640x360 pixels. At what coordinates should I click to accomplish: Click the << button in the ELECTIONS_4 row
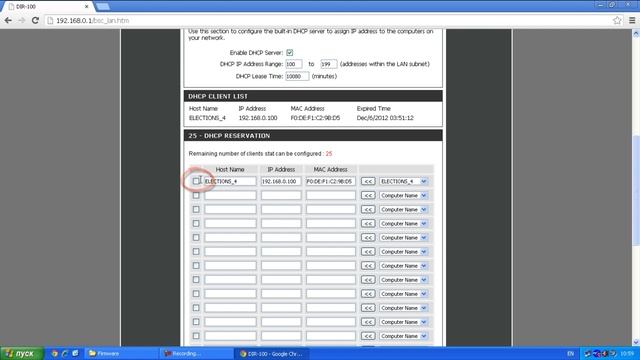(368, 181)
